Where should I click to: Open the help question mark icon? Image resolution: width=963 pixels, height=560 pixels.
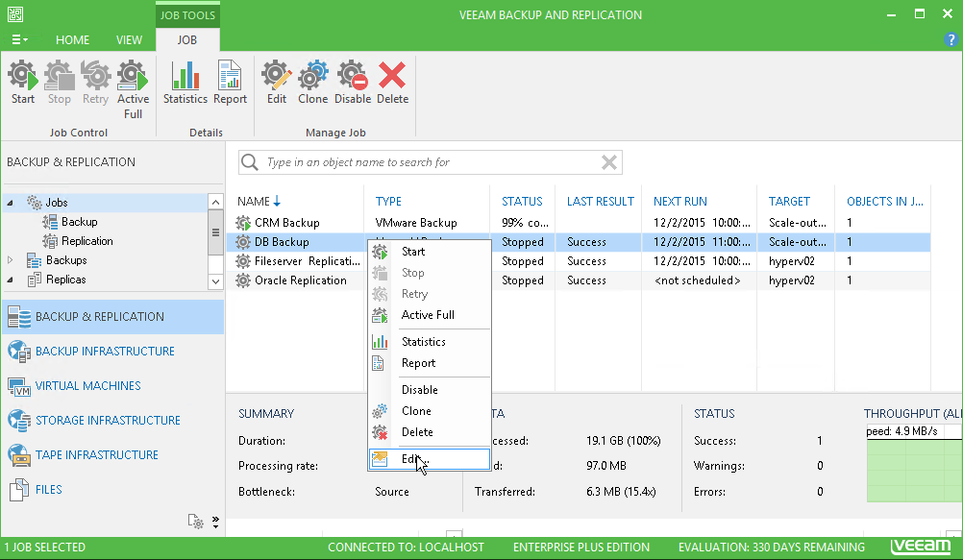point(951,40)
